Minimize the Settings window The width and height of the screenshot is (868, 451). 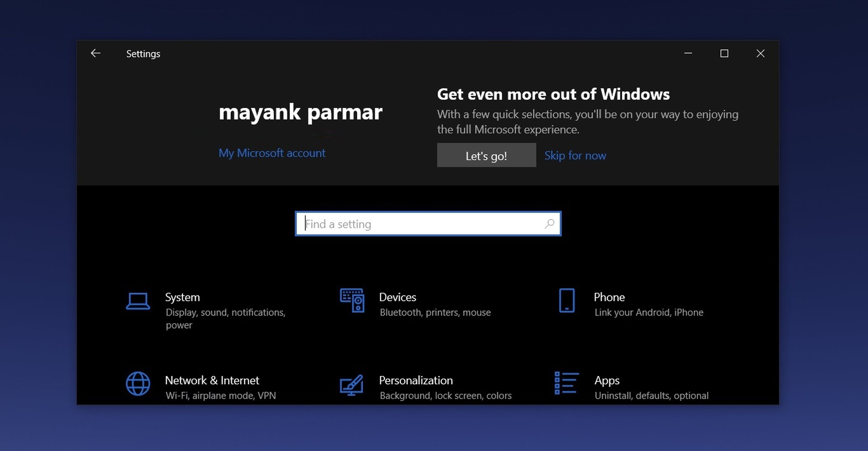688,53
